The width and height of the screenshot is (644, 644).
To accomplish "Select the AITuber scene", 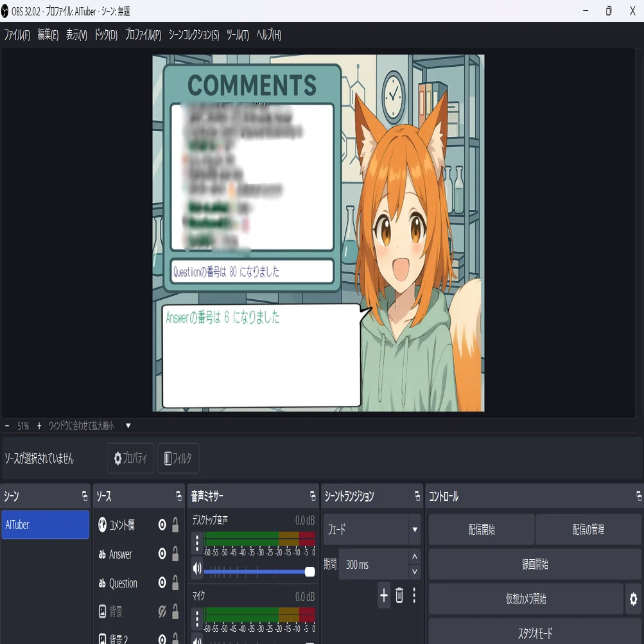I will coord(45,525).
